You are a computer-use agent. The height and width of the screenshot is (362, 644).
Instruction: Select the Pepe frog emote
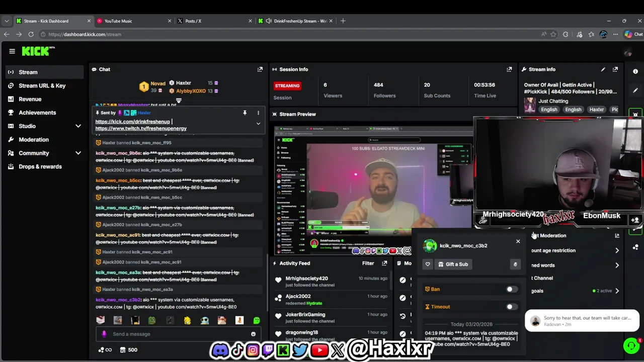point(152,320)
